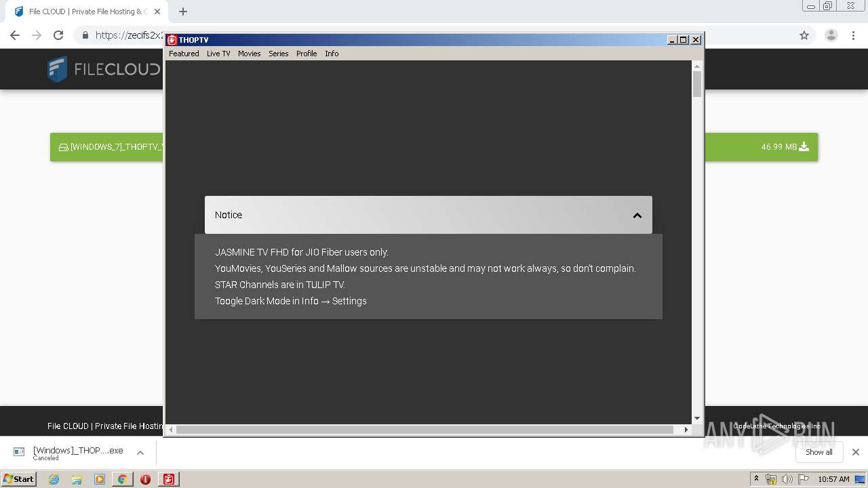Open the Windows Start menu
This screenshot has width=868, height=488.
tap(19, 479)
